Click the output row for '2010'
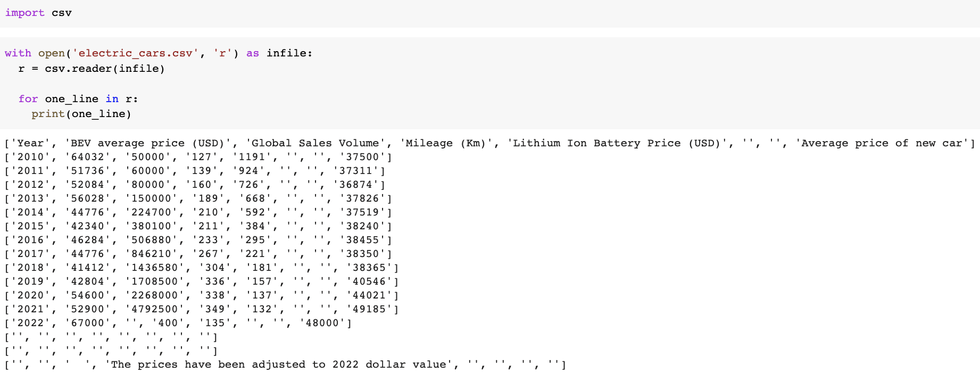The height and width of the screenshot is (381, 980). click(x=198, y=157)
